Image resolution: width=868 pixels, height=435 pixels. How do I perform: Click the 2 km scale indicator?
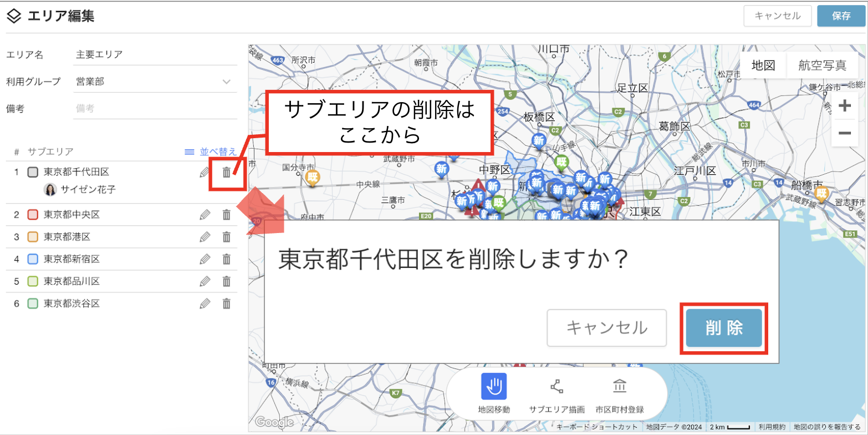tap(730, 427)
